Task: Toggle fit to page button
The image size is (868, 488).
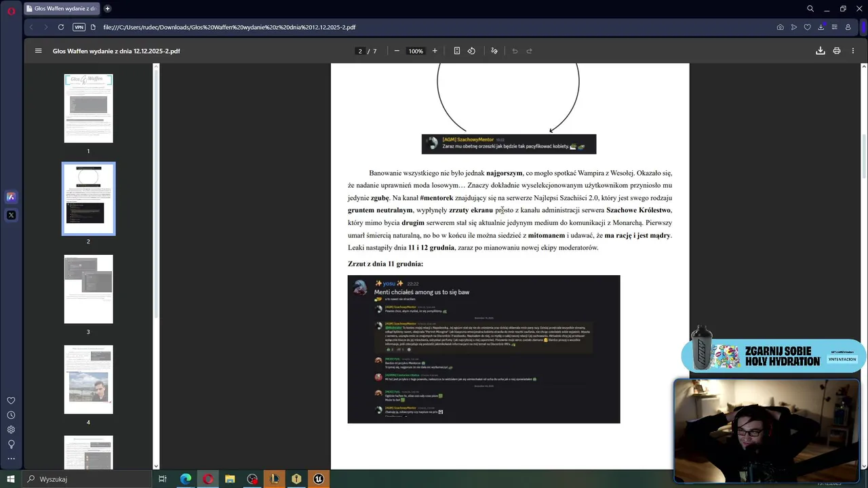Action: (x=457, y=51)
